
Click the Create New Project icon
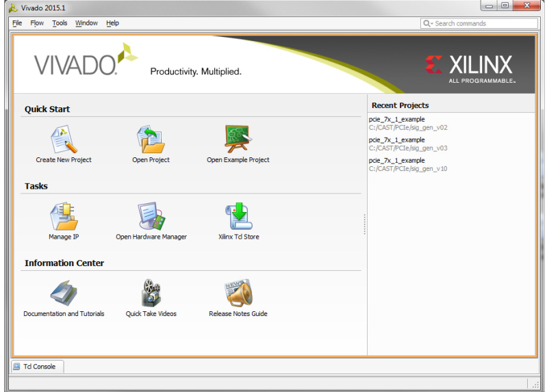64,139
